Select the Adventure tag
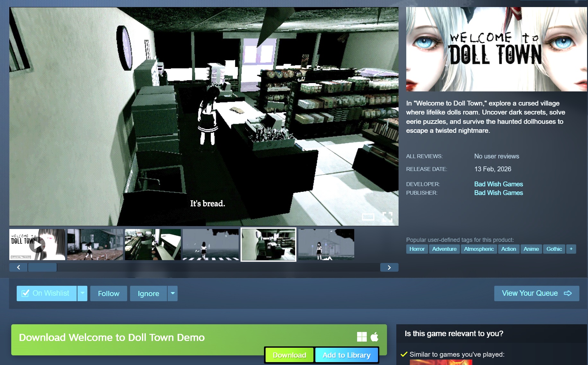 click(444, 249)
